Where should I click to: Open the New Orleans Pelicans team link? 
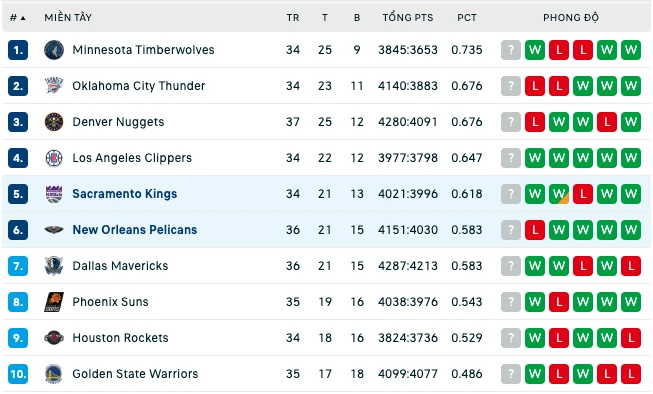coord(135,230)
